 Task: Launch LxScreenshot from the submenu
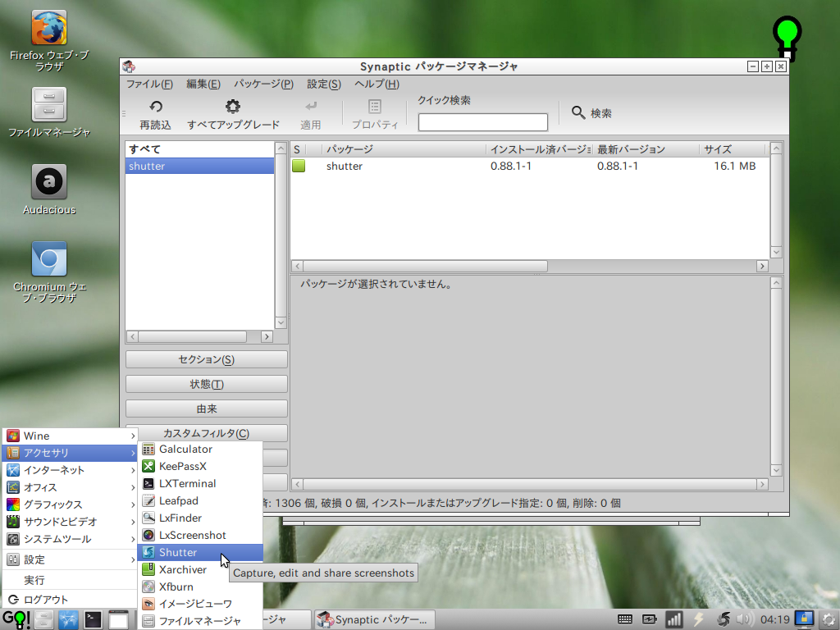coord(200,535)
